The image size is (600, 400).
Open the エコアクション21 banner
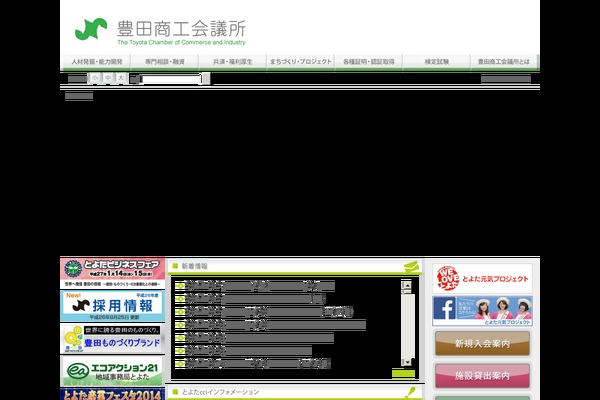click(x=112, y=371)
